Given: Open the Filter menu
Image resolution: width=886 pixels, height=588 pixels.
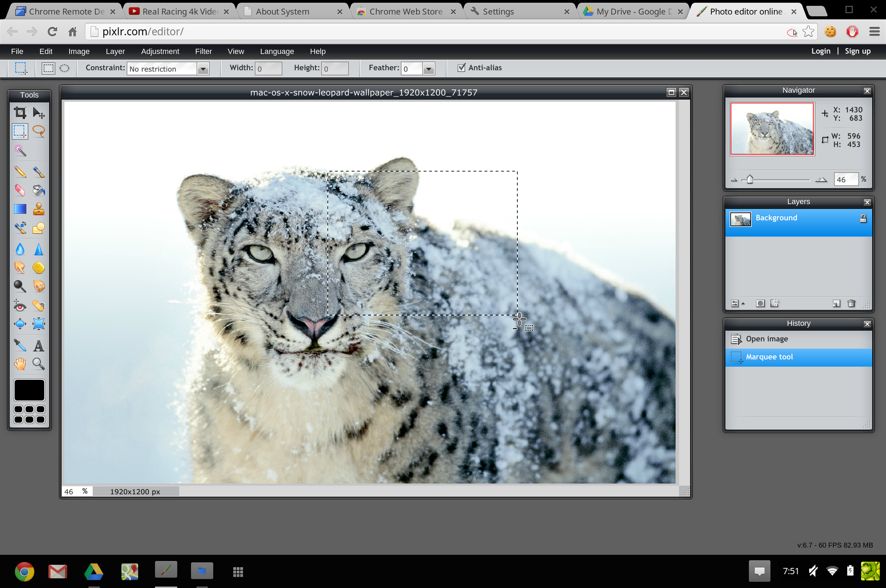Looking at the screenshot, I should pyautogui.click(x=203, y=51).
